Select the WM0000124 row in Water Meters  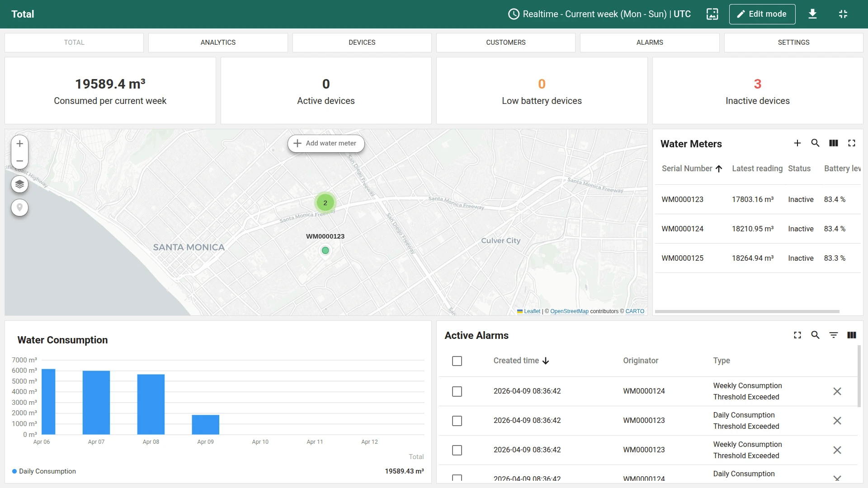pyautogui.click(x=758, y=229)
